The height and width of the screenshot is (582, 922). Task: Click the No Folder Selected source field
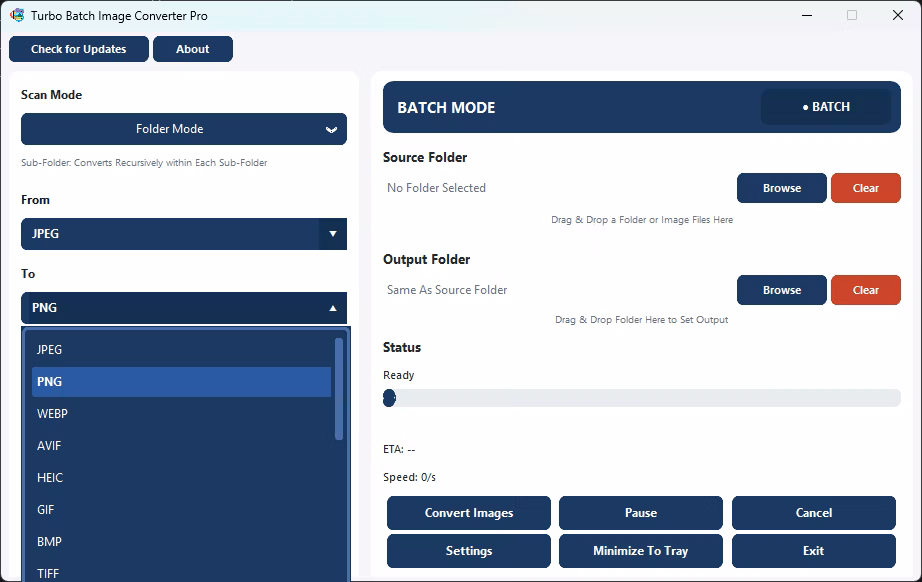[x=436, y=188]
